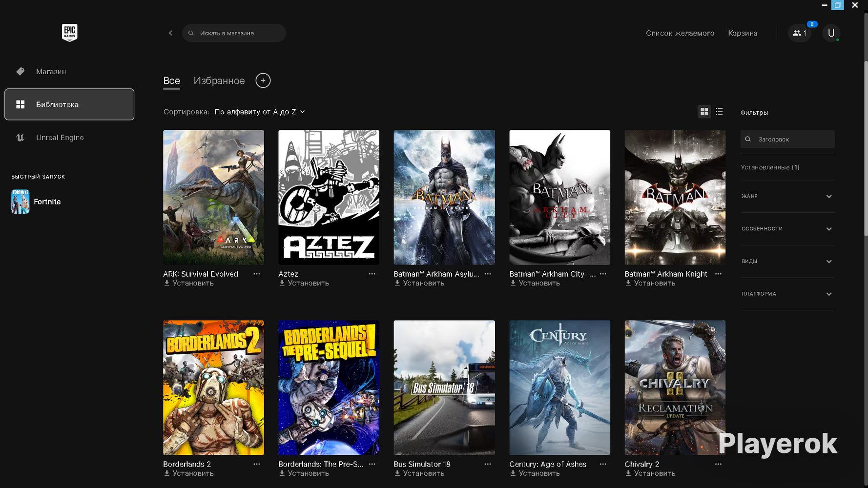The image size is (868, 488).
Task: Open more options for Chivalry 2
Action: (x=718, y=464)
